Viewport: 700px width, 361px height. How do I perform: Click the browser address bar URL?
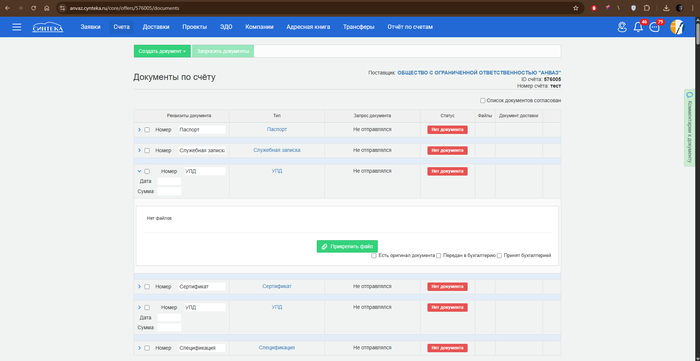point(125,8)
